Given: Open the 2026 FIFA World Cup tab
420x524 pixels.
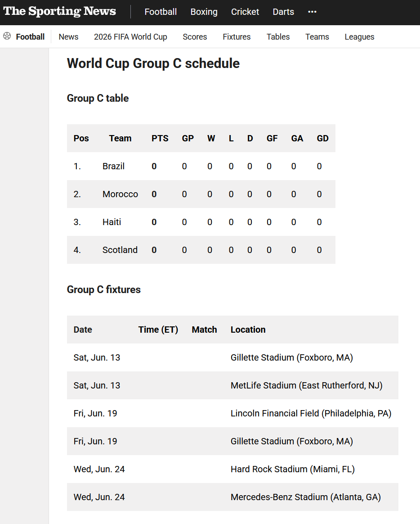Looking at the screenshot, I should (130, 37).
